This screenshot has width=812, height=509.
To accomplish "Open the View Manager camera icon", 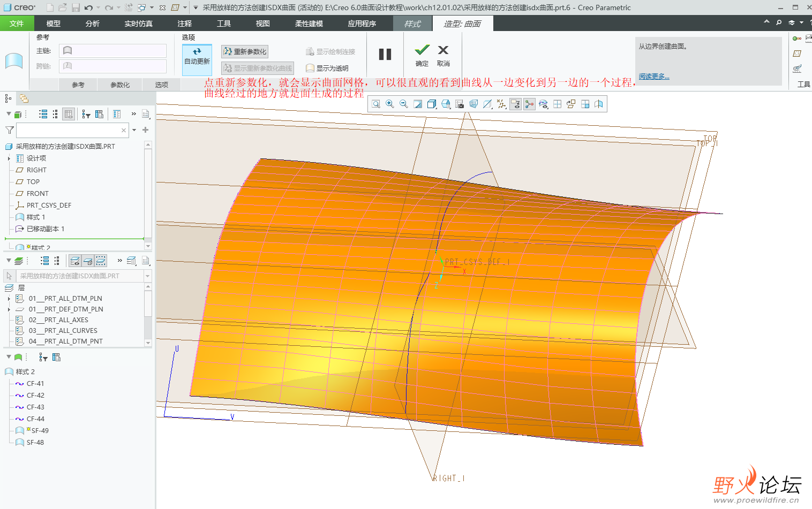I will (460, 104).
